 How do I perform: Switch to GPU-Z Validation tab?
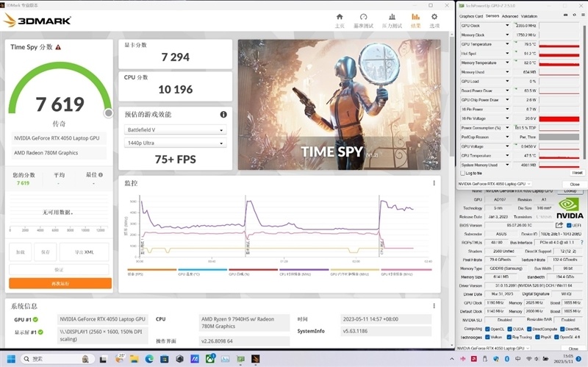[529, 16]
